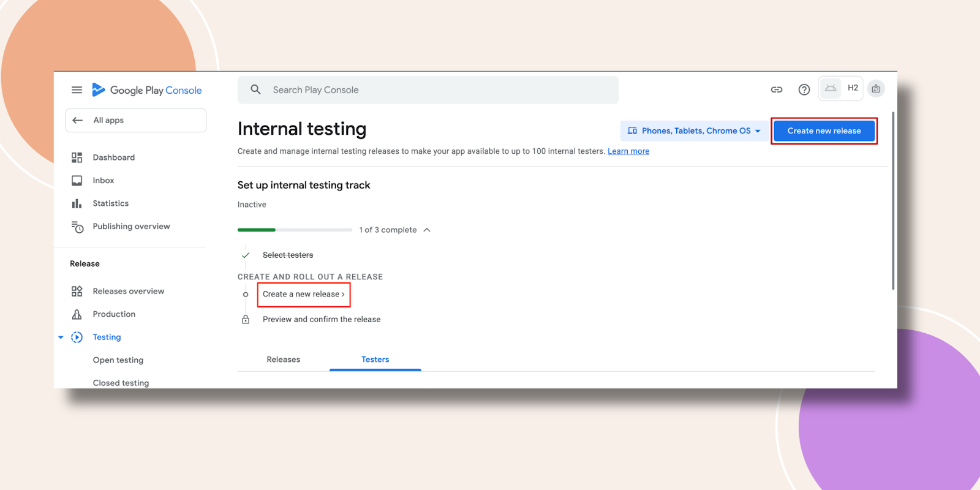
Task: Click the Dashboard grid icon
Action: tap(77, 157)
